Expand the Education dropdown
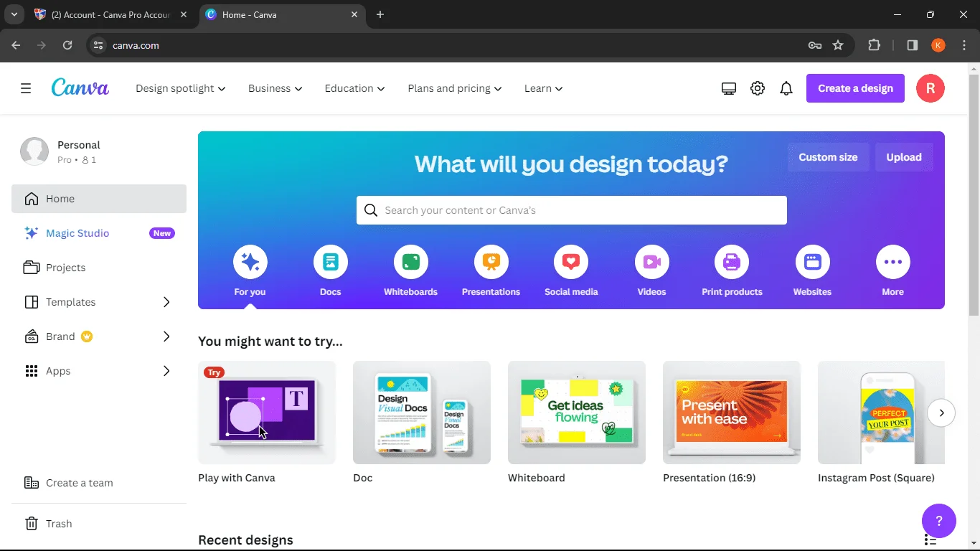The height and width of the screenshot is (551, 980). tap(355, 88)
